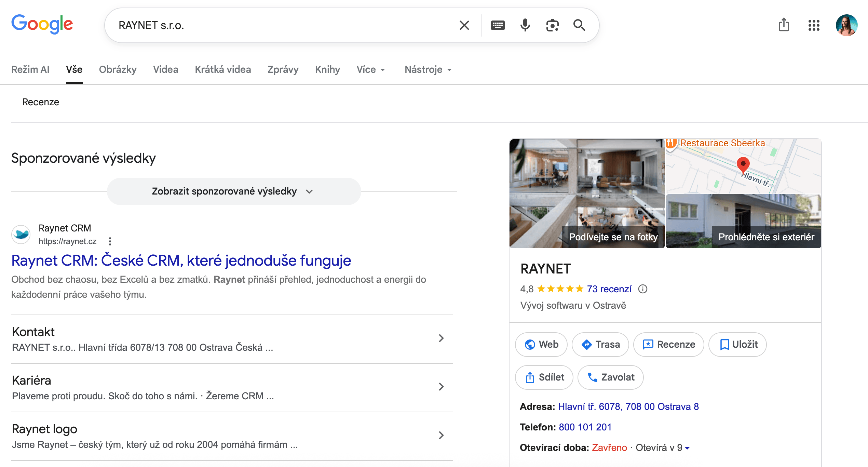Switch to Obrázky tab

tap(118, 69)
